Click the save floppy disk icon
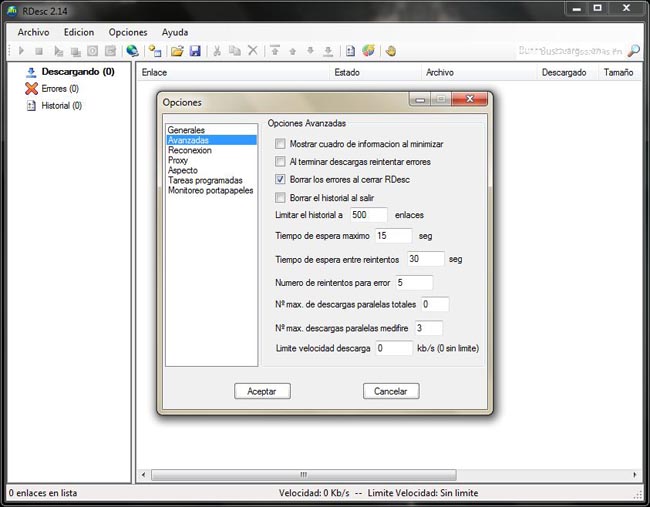The width and height of the screenshot is (650, 507). click(x=195, y=51)
